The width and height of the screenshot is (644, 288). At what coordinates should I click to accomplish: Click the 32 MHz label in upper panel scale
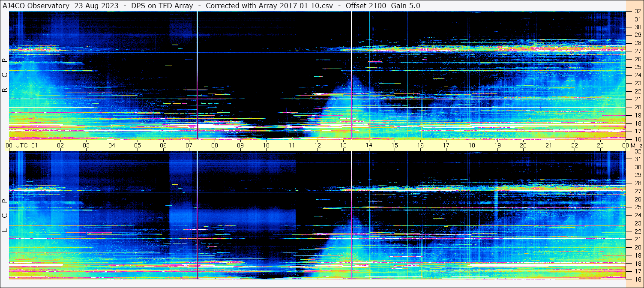coord(637,12)
